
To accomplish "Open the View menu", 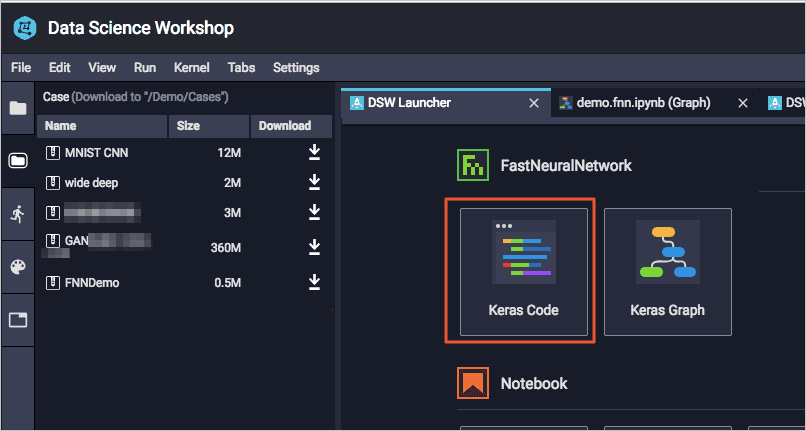I will tap(102, 67).
